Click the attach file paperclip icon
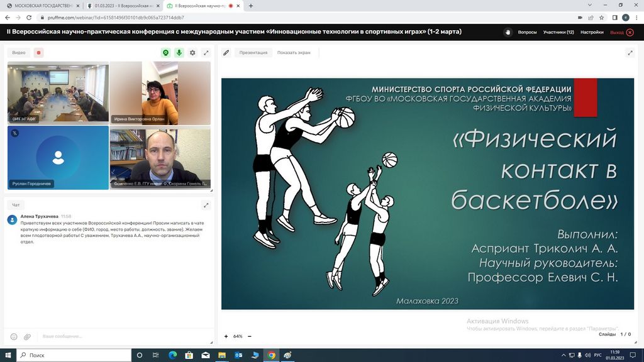The image size is (644, 362). pos(27,337)
